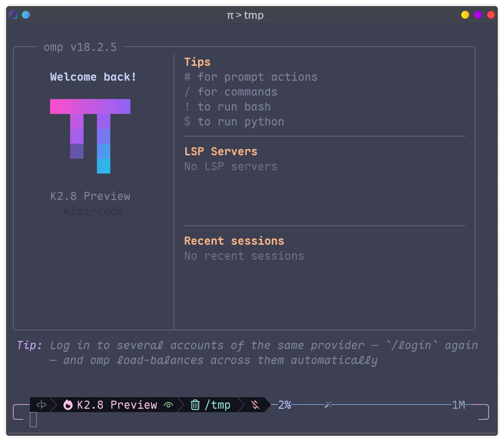The height and width of the screenshot is (442, 504).
Task: Click the prompt input cursor box
Action: coord(33,419)
